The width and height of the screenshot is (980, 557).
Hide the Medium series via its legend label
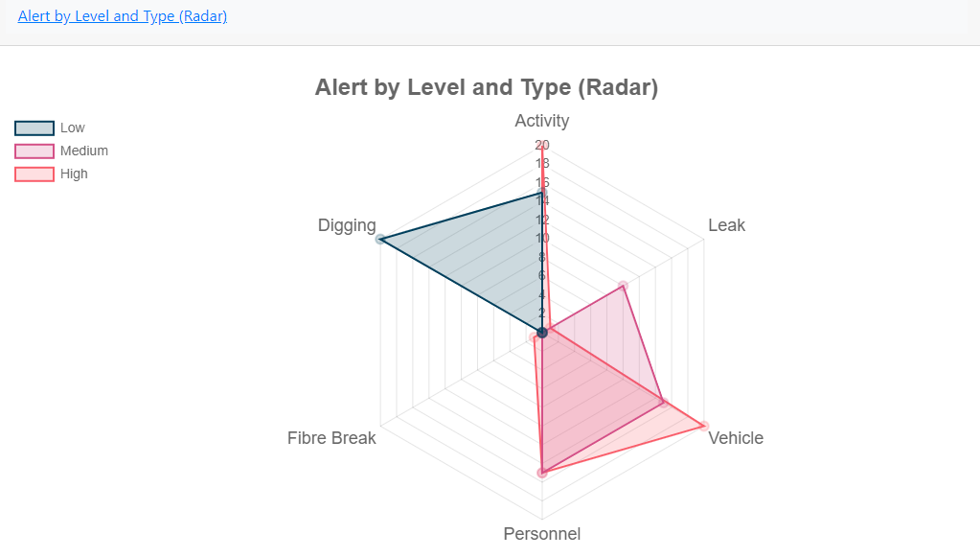pyautogui.click(x=84, y=151)
